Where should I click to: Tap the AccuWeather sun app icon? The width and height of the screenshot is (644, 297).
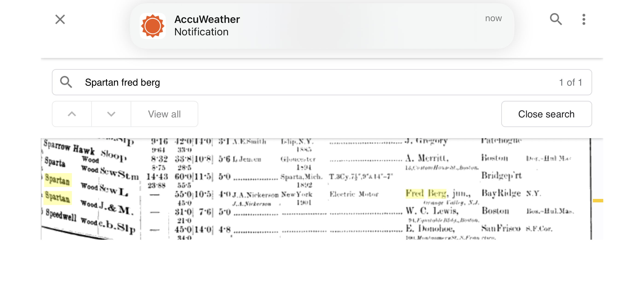(x=152, y=26)
